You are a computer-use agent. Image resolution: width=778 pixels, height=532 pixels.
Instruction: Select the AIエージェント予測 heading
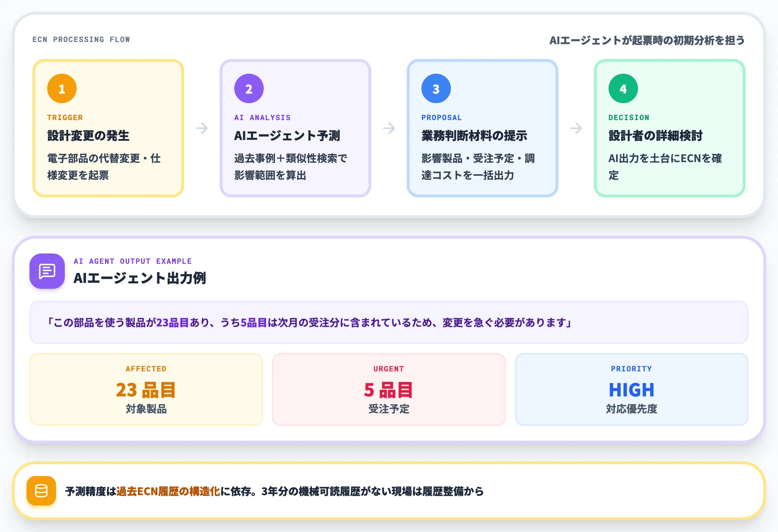point(287,136)
